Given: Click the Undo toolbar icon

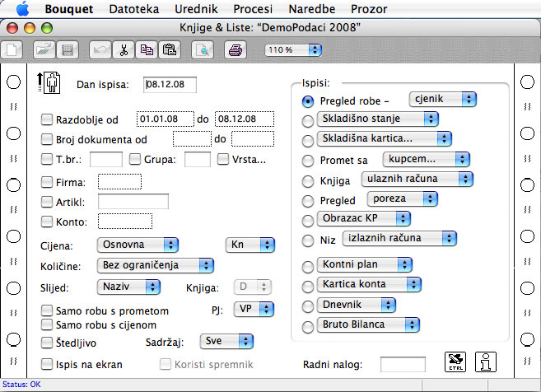Looking at the screenshot, I should pyautogui.click(x=100, y=50).
